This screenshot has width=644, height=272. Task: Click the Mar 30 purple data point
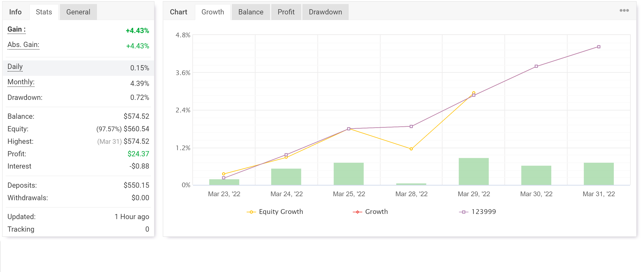click(x=536, y=66)
